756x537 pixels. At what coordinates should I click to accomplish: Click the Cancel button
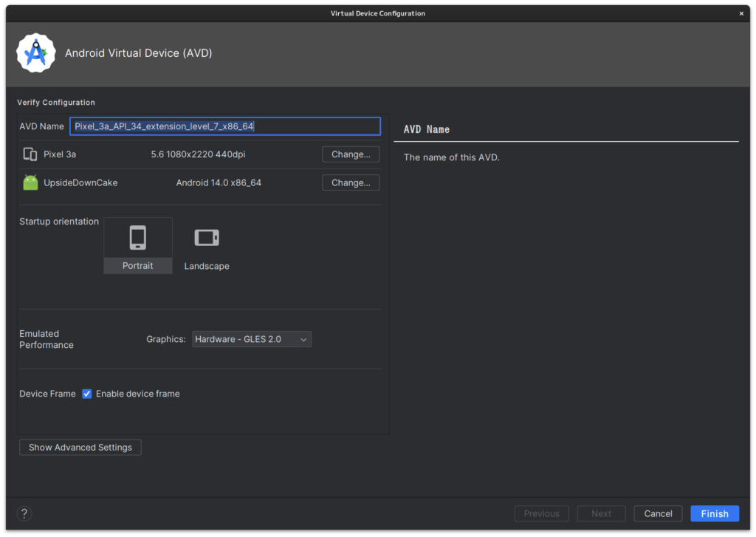658,514
